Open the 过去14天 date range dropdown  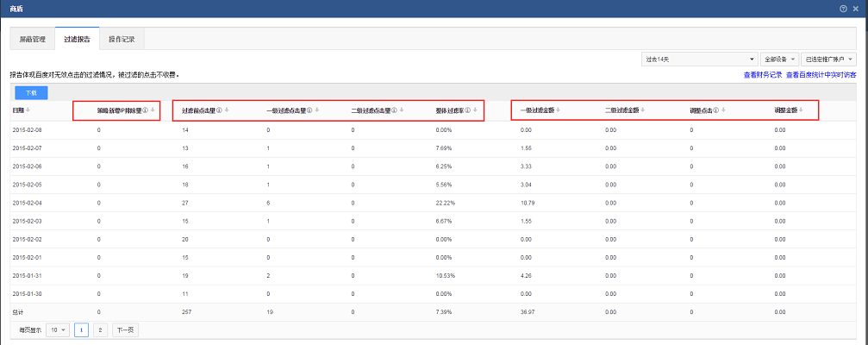(x=700, y=59)
